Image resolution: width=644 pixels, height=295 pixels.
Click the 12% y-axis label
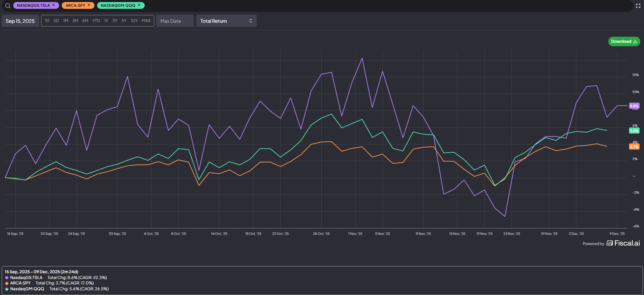pyautogui.click(x=636, y=75)
